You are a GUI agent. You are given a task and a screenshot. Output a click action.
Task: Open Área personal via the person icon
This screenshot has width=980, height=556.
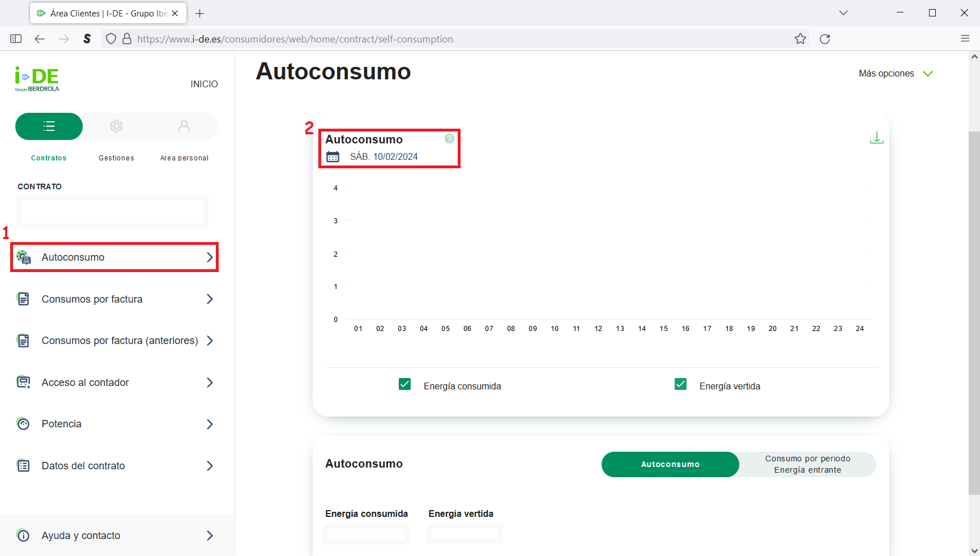click(184, 126)
